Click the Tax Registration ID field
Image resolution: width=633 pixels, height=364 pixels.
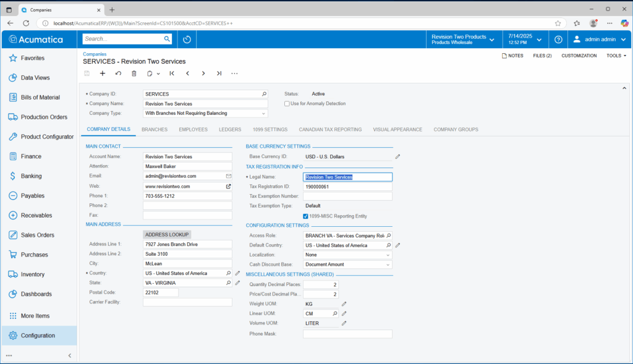coord(347,187)
